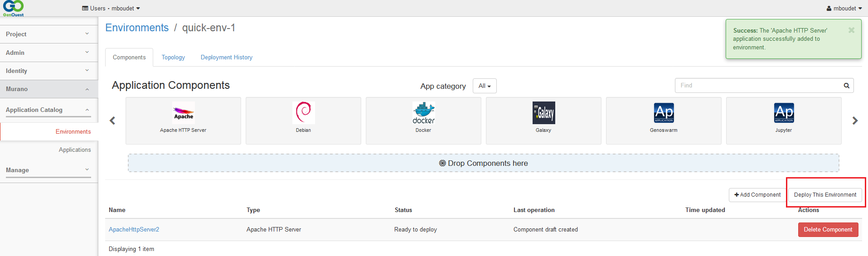Switch to the Topology tab
The width and height of the screenshot is (868, 256).
pos(173,58)
